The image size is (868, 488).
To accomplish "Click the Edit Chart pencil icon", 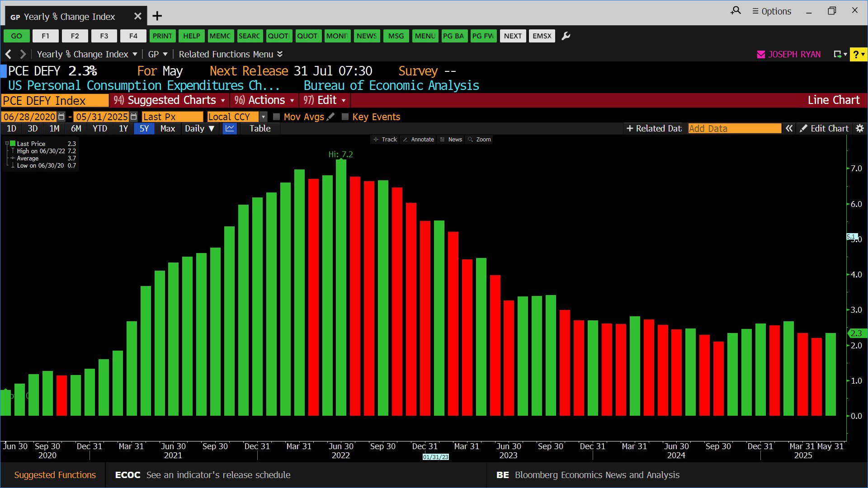I will pyautogui.click(x=803, y=129).
